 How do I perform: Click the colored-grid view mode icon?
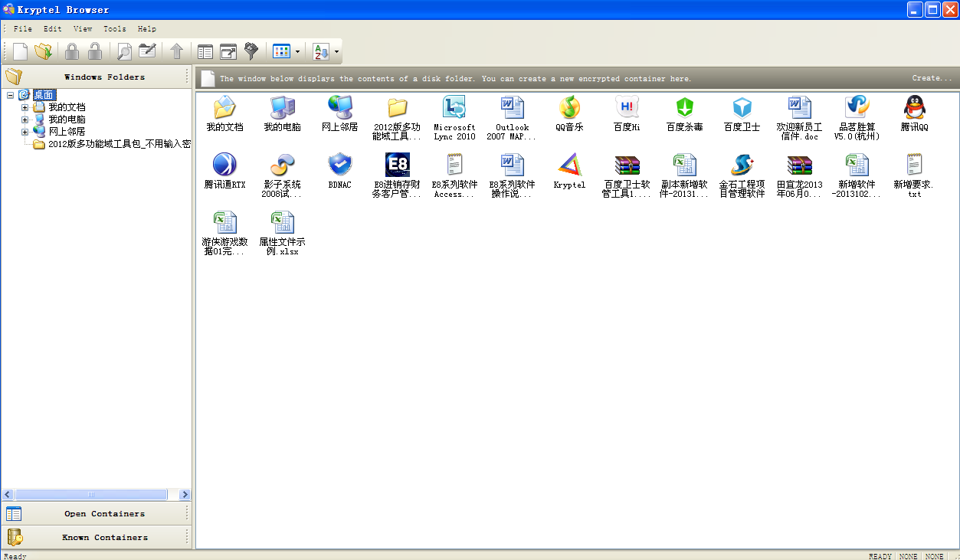tap(281, 51)
